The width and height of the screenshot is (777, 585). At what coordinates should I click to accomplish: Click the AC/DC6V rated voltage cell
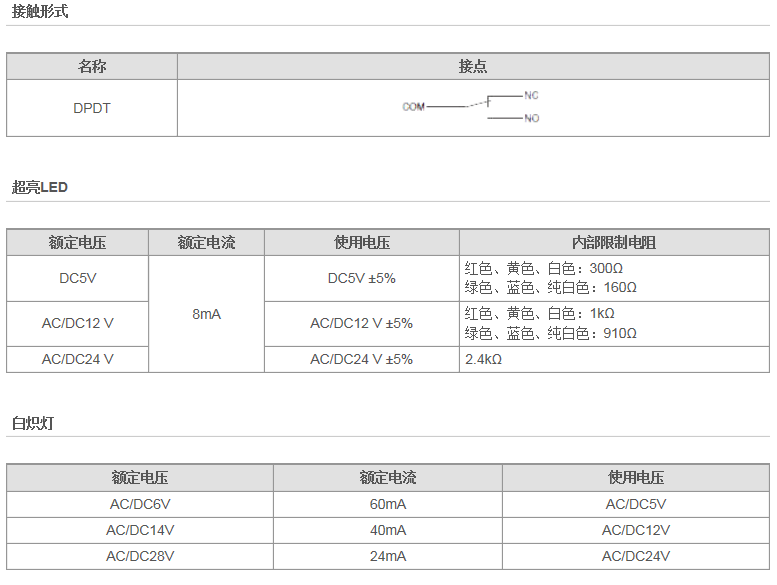(140, 504)
